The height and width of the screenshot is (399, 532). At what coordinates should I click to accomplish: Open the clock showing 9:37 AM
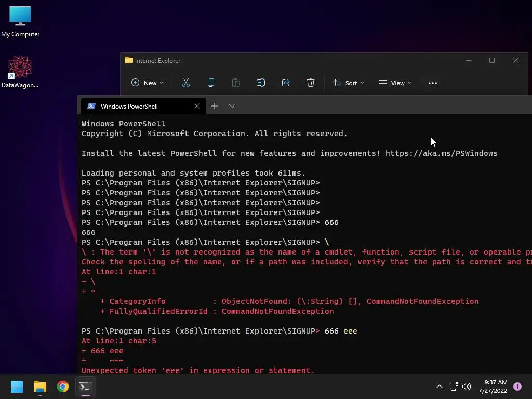[493, 387]
